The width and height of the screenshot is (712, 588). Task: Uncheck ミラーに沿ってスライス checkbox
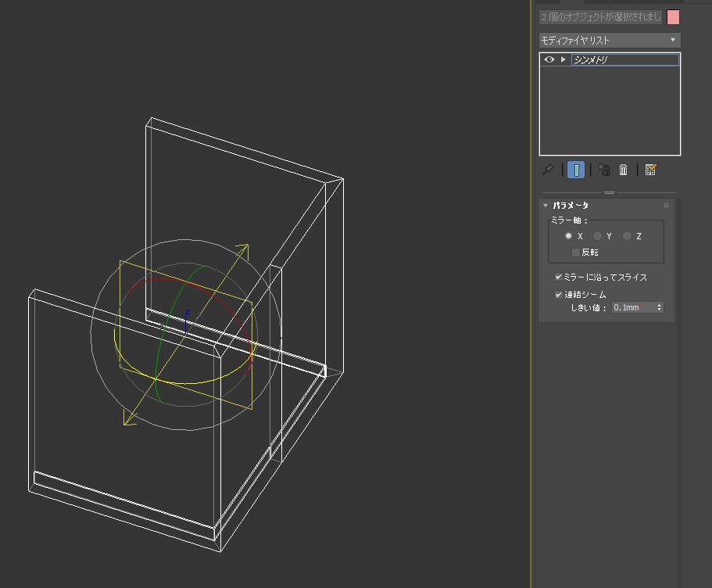(559, 278)
